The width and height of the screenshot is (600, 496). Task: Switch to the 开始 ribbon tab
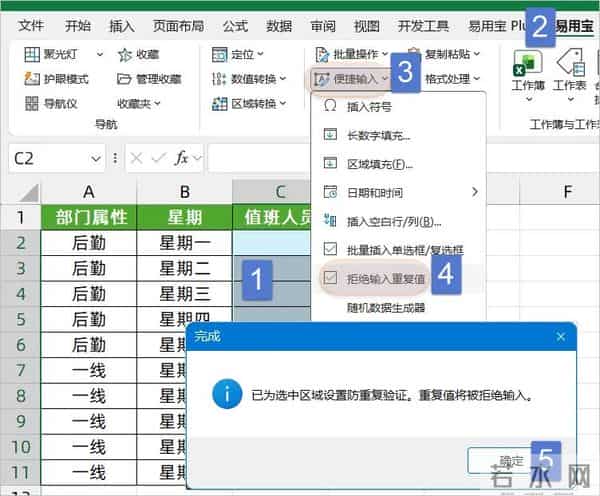pyautogui.click(x=78, y=26)
